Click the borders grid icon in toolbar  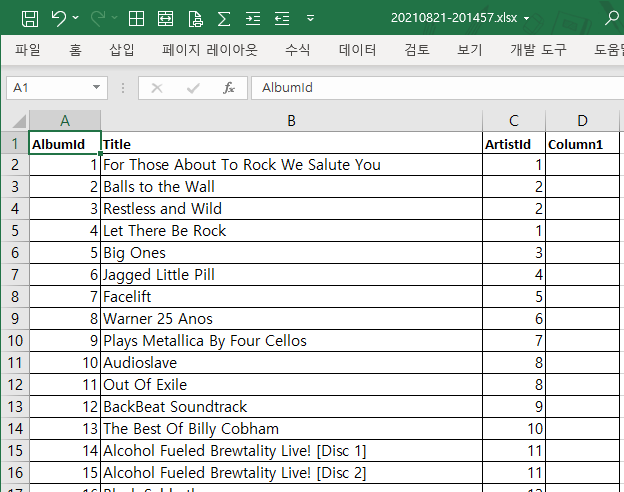pos(136,18)
